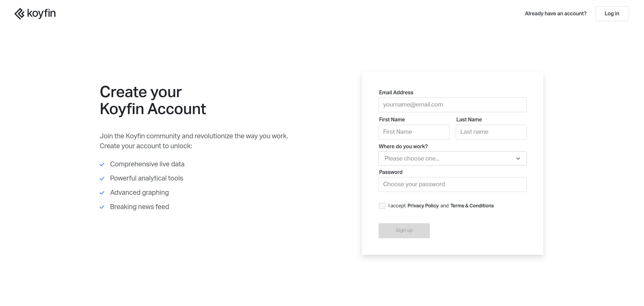The width and height of the screenshot is (644, 306).
Task: Focus the Email Address field
Action: click(x=452, y=105)
